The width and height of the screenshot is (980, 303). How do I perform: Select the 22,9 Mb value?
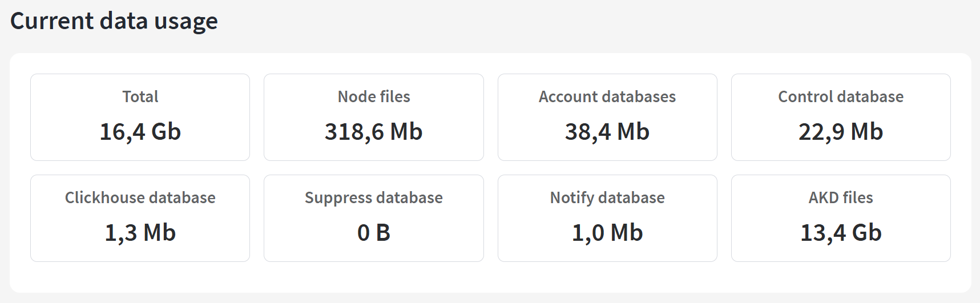pyautogui.click(x=840, y=132)
